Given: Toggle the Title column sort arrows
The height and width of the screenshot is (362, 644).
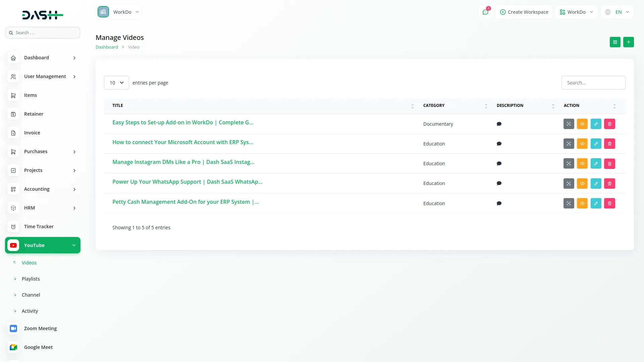Looking at the screenshot, I should pos(412,106).
